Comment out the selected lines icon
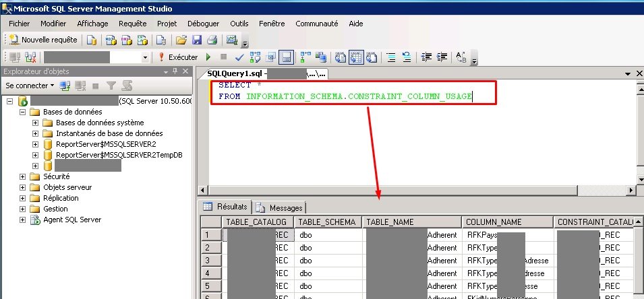 (x=392, y=57)
